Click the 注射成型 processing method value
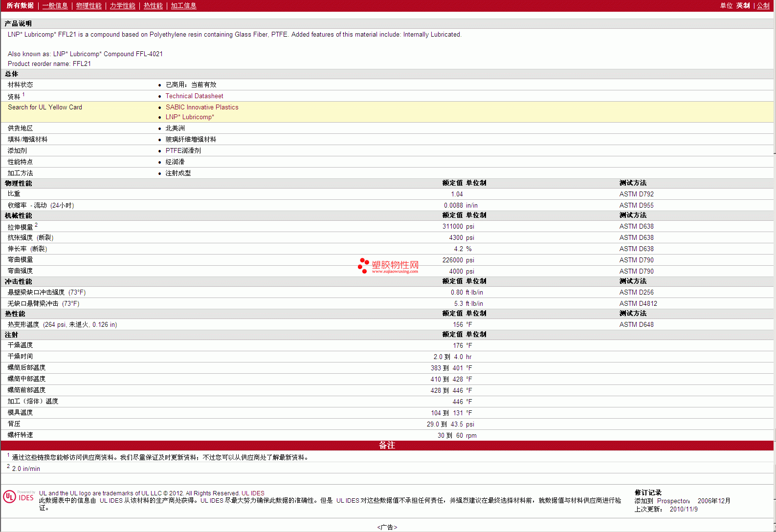This screenshot has width=776, height=532. (x=178, y=173)
